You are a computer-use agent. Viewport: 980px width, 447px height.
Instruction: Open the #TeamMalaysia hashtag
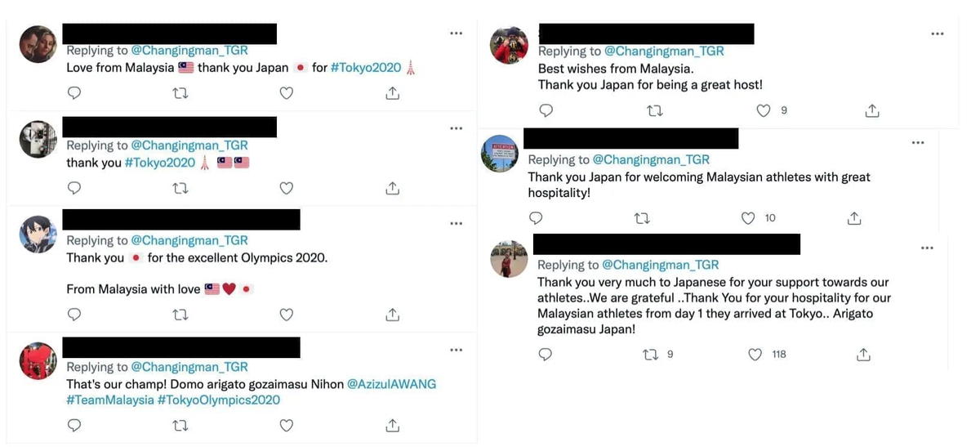click(x=110, y=400)
